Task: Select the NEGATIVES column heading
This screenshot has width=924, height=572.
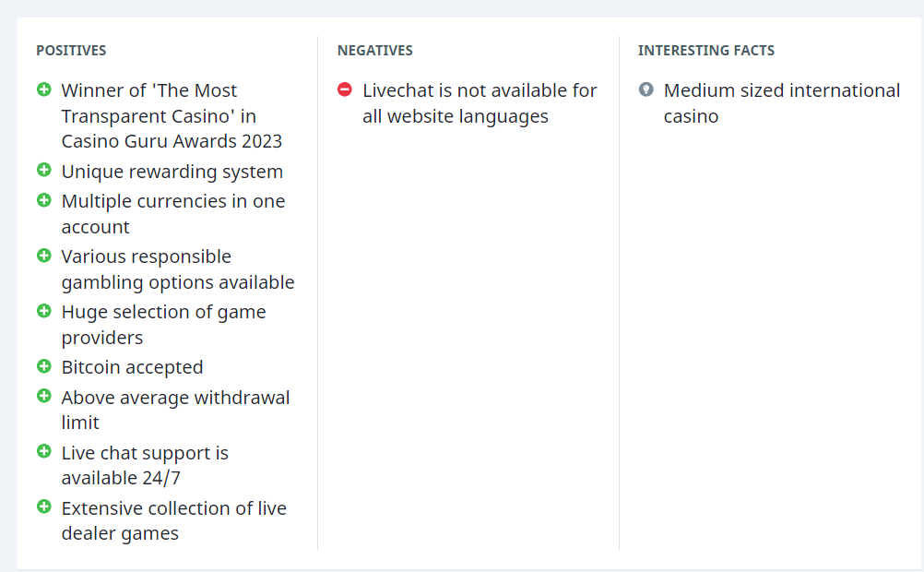Action: (374, 51)
